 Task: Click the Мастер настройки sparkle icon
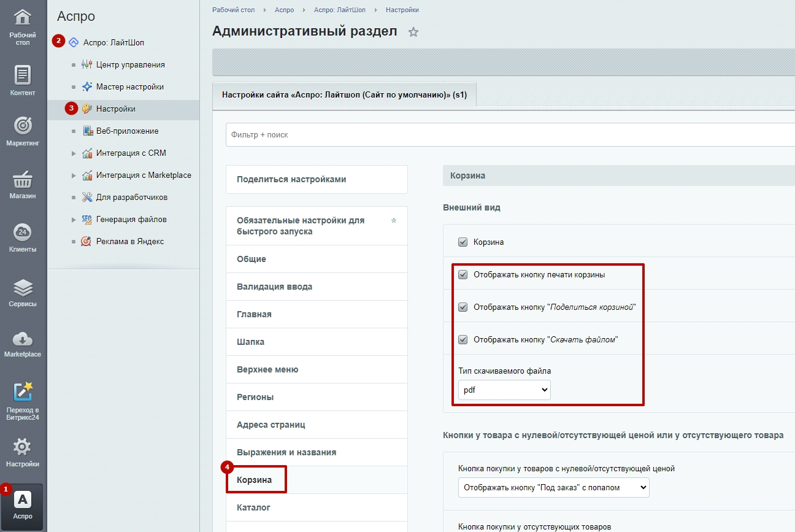[x=87, y=87]
